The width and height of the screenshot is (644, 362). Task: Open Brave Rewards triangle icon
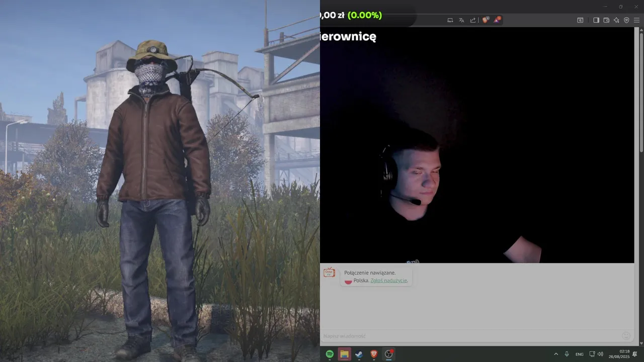click(497, 20)
